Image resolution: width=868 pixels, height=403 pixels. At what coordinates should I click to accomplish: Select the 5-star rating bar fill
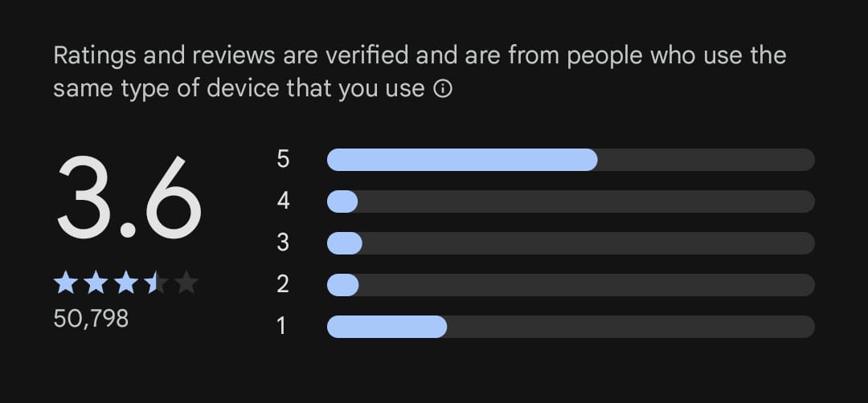click(462, 160)
